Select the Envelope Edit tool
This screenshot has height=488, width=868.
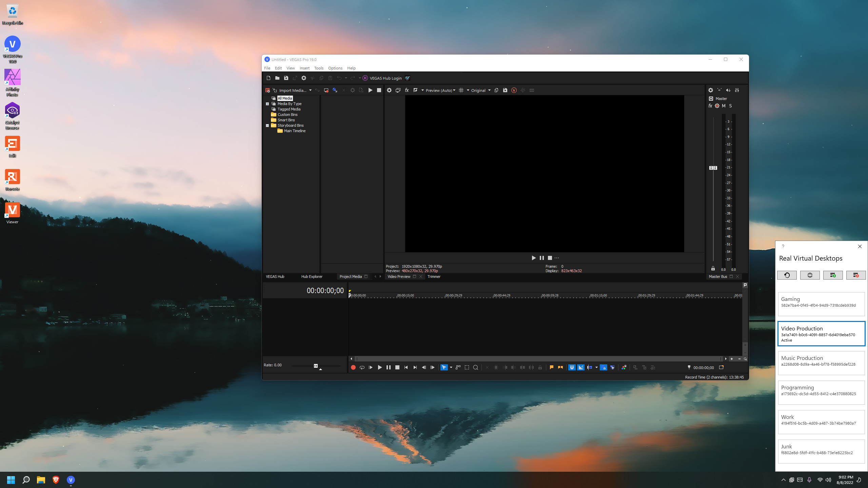point(458,367)
